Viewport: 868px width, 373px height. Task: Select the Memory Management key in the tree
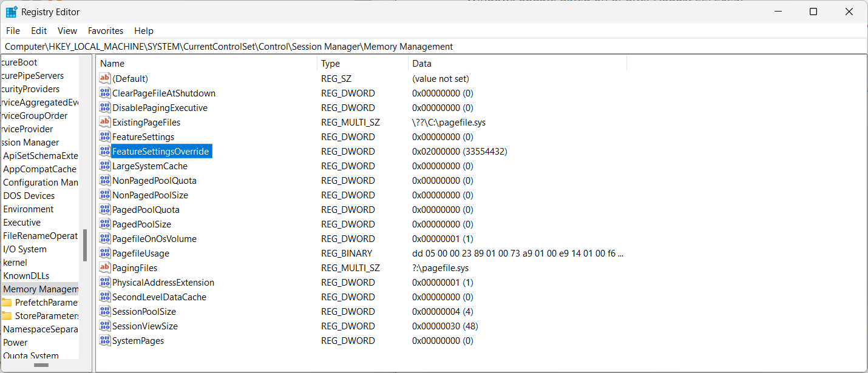click(41, 289)
